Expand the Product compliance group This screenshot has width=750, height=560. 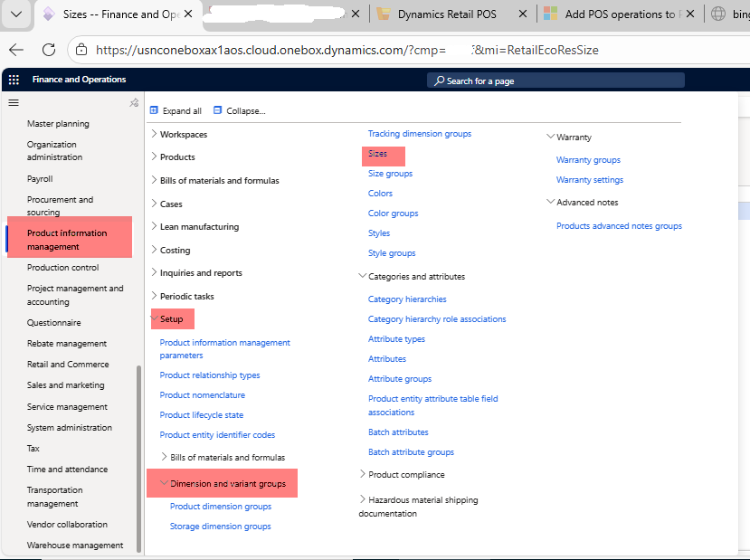[x=363, y=474]
